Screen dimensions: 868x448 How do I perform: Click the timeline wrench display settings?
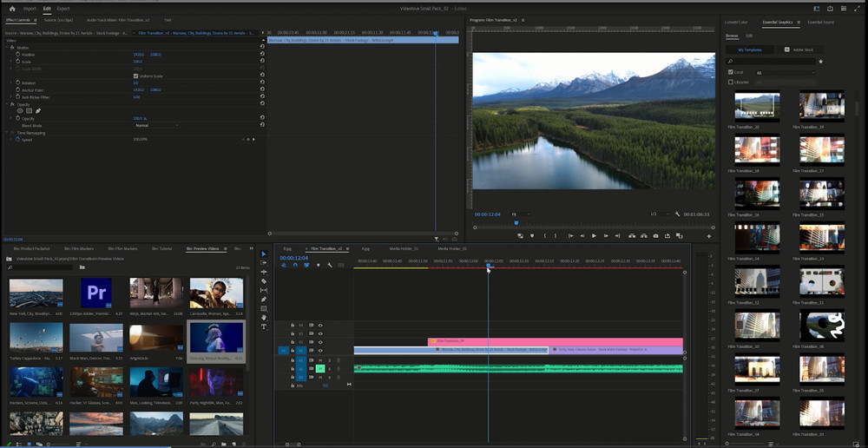(329, 266)
